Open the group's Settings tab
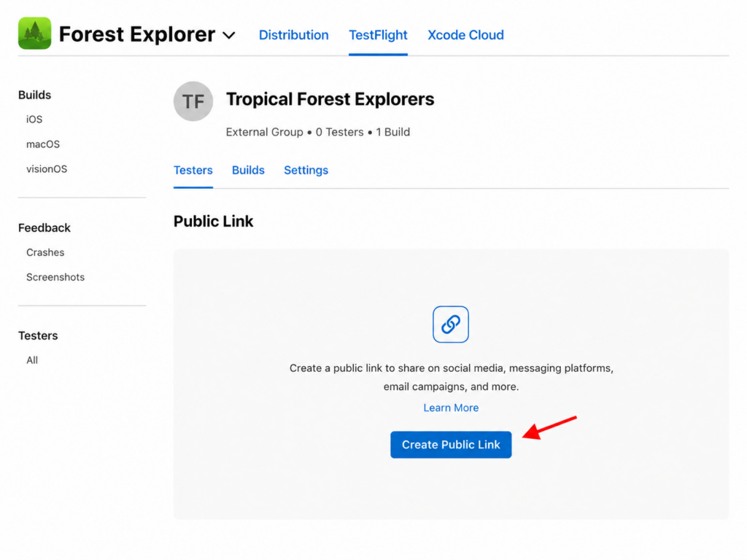The image size is (747, 560). click(306, 170)
